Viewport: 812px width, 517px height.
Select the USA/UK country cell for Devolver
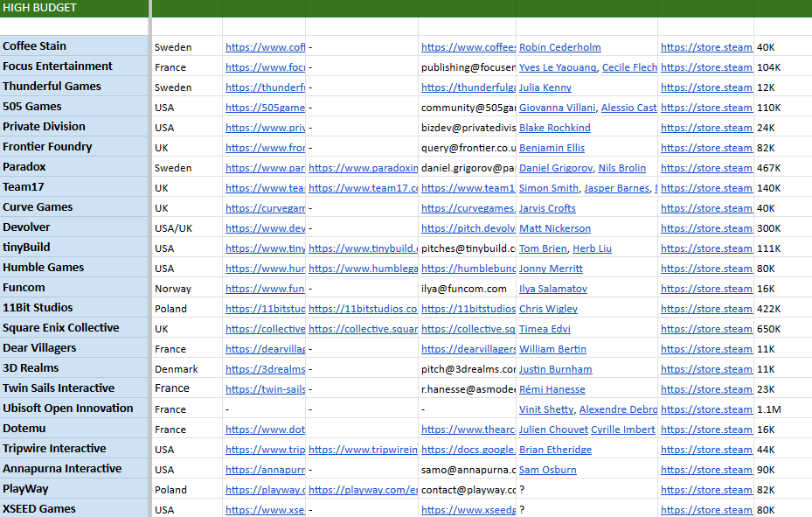point(186,228)
